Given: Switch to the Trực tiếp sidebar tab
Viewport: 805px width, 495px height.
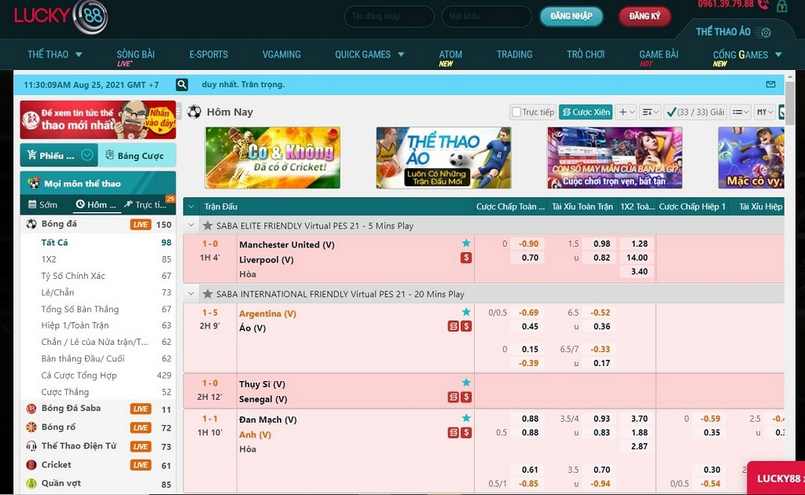Looking at the screenshot, I should pos(146,204).
